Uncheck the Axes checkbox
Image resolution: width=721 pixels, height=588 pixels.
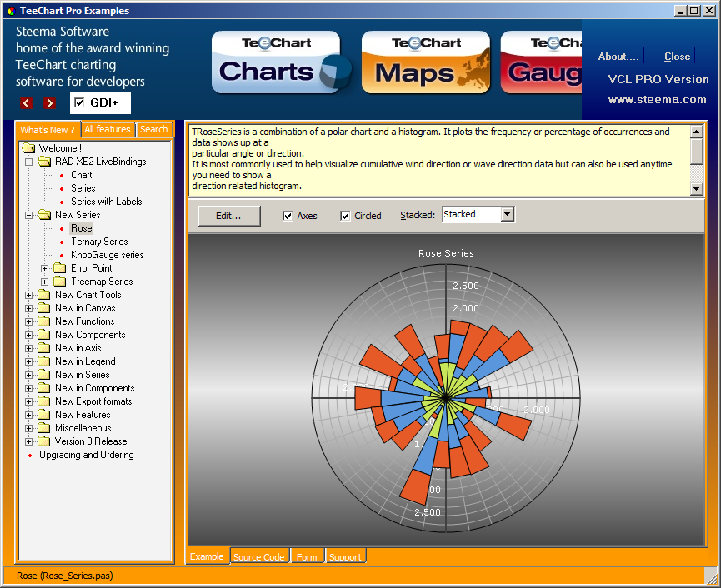[288, 216]
